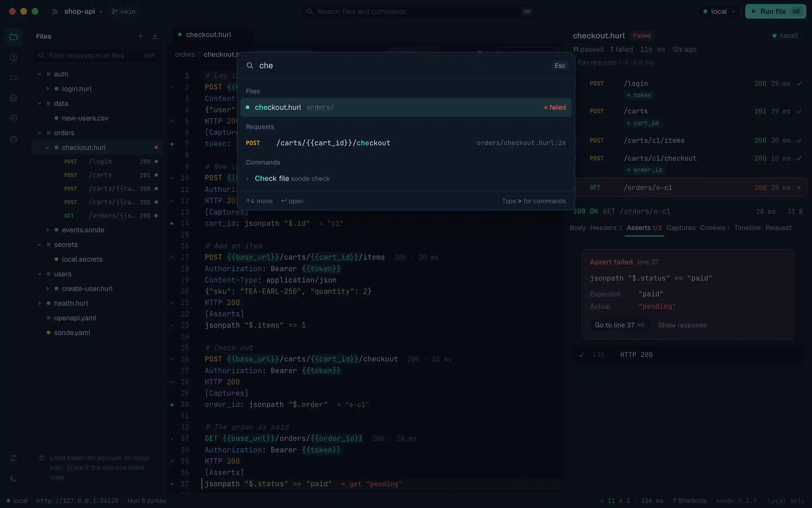812x508 pixels.
Task: Select the GET /orders/o-c1 failed result row
Action: (x=688, y=187)
